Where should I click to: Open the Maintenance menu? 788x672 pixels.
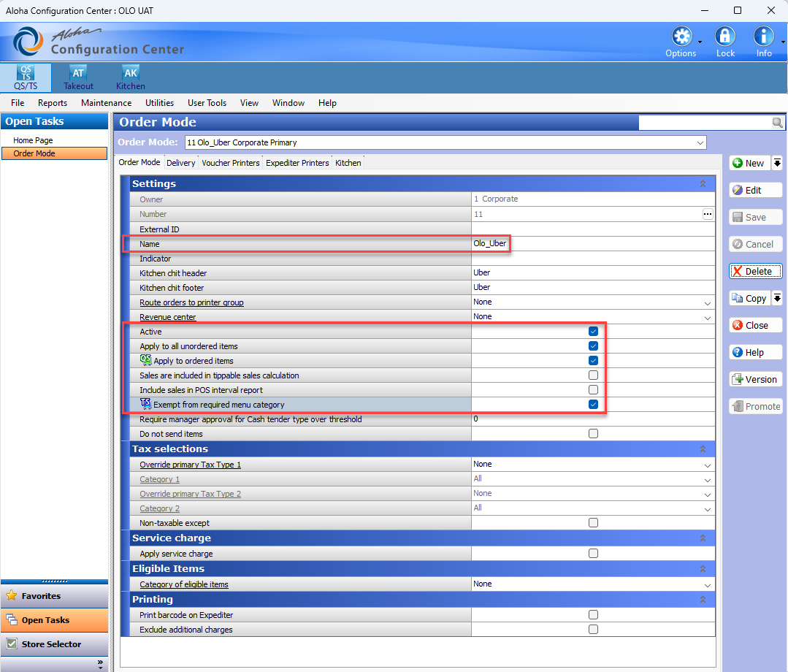[x=106, y=103]
